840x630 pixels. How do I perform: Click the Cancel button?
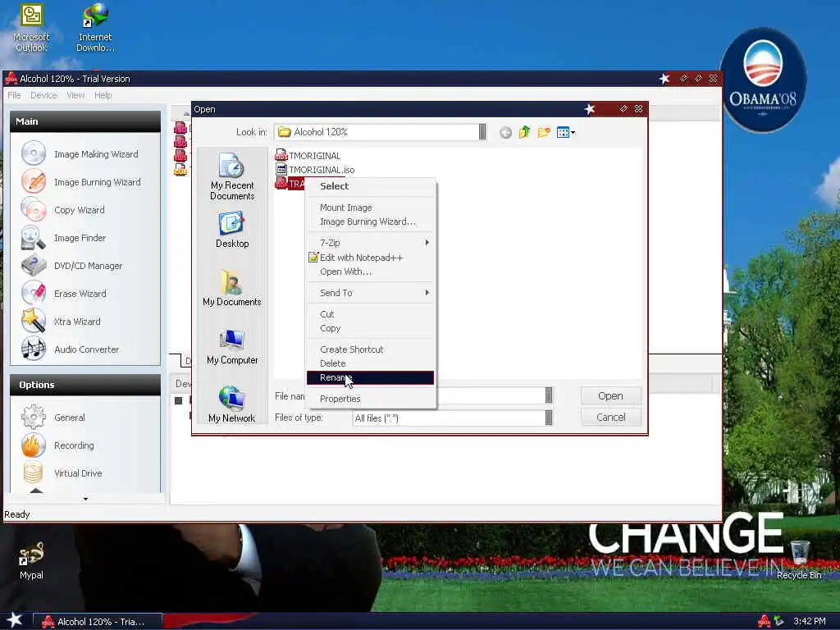(610, 418)
